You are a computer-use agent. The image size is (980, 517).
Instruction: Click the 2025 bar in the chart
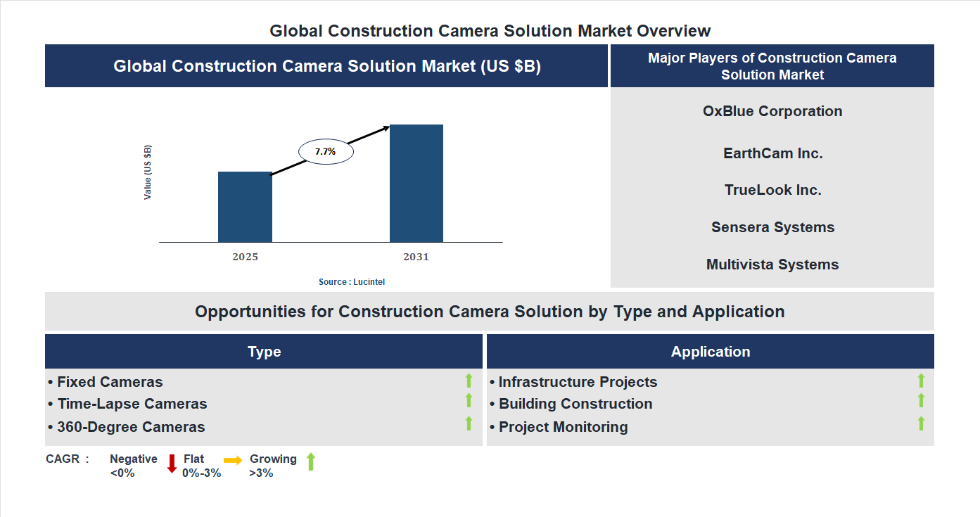[x=245, y=208]
